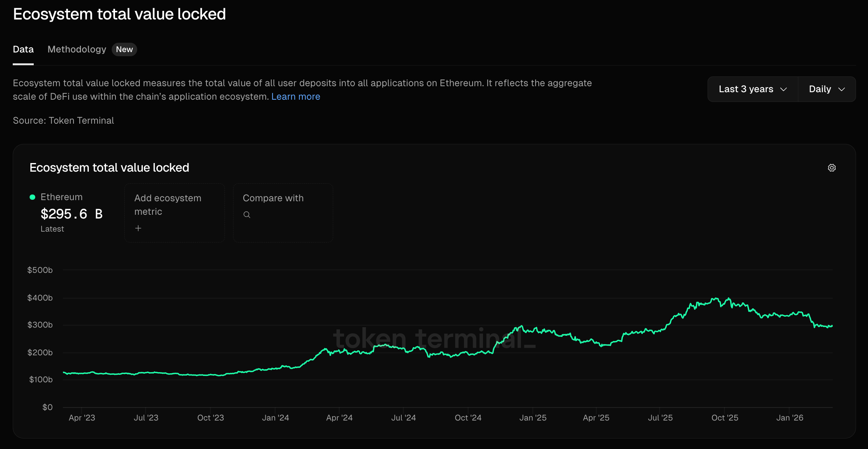Image resolution: width=868 pixels, height=449 pixels.
Task: Click the search magnifier in Compare with
Action: [247, 215]
